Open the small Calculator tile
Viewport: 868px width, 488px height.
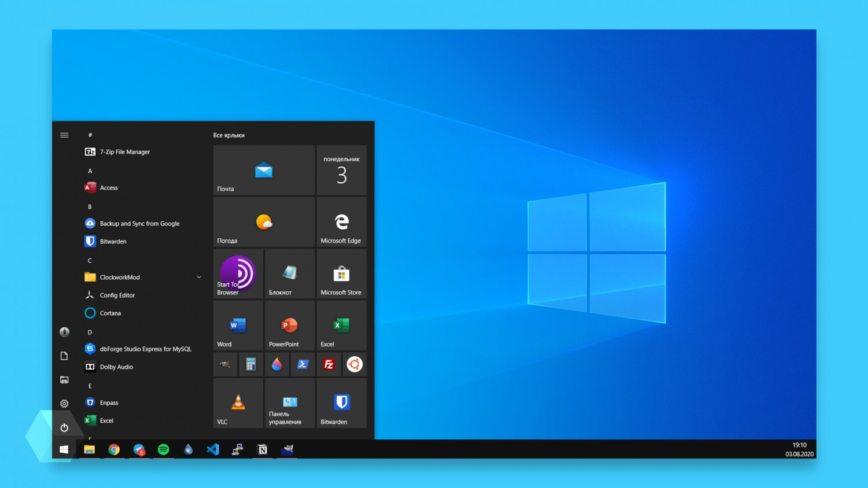(251, 364)
